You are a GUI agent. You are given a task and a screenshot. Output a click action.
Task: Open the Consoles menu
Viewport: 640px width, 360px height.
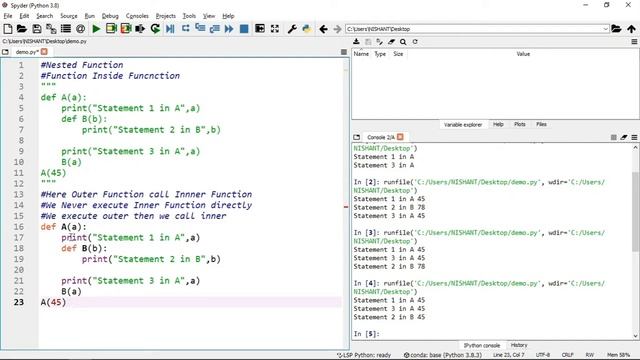tap(137, 16)
